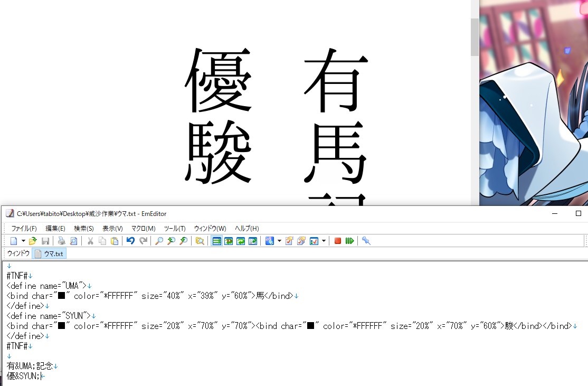This screenshot has height=386, width=588.
Task: Click the vertical scrollbar thumb in the preview window
Action: tap(475, 37)
